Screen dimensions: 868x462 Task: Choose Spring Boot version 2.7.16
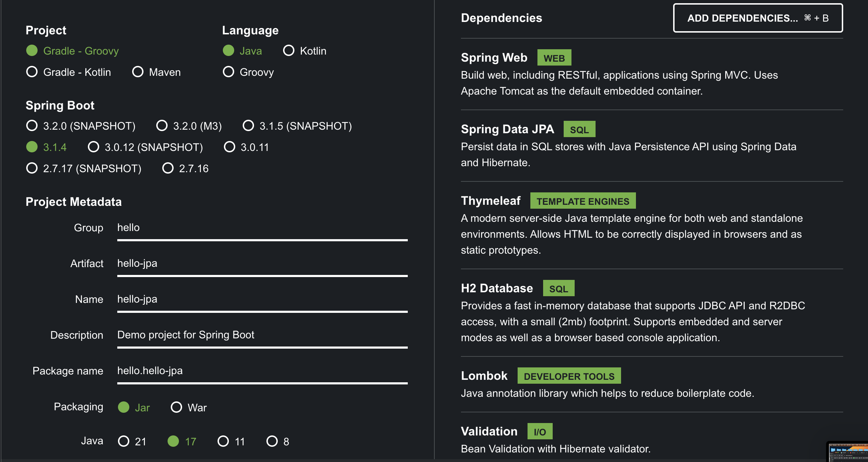[x=185, y=169]
